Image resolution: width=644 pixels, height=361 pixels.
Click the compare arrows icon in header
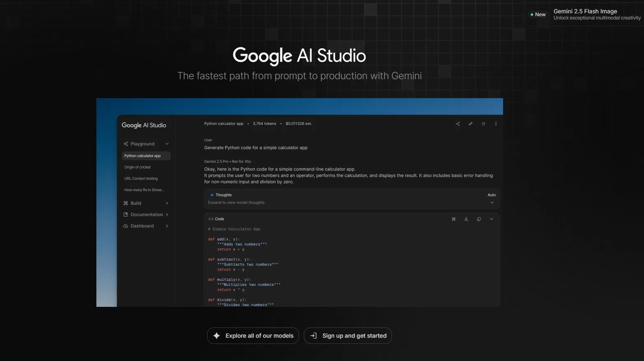pyautogui.click(x=470, y=124)
